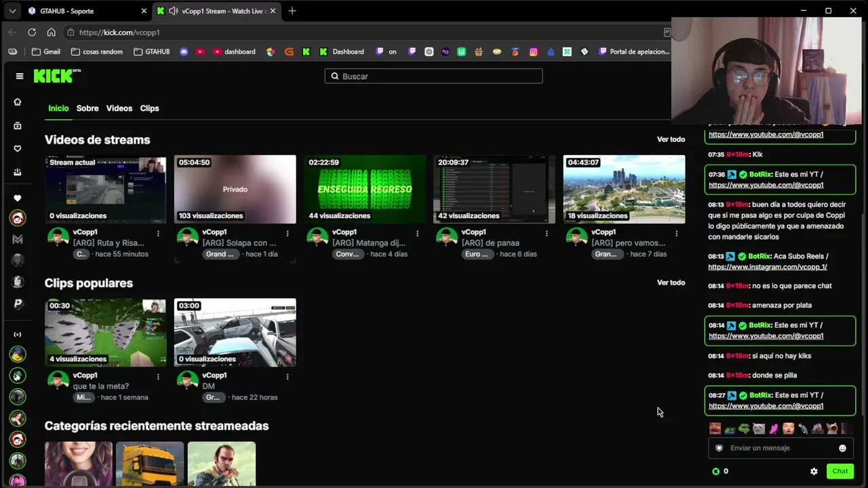Image resolution: width=868 pixels, height=488 pixels.
Task: Open options menu for 'que te la meta?' clip
Action: click(x=158, y=377)
